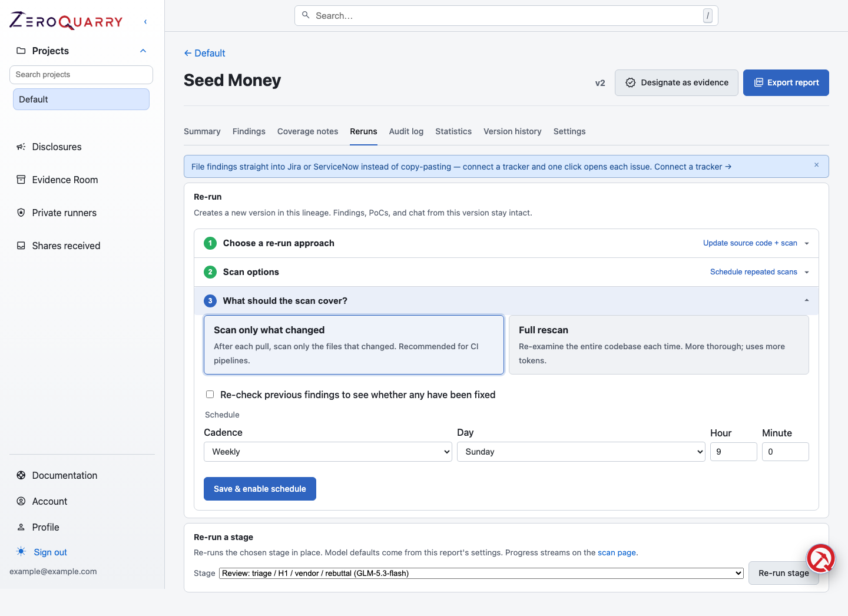The height and width of the screenshot is (616, 848).
Task: Click the step 3 blue number badge
Action: click(x=210, y=301)
